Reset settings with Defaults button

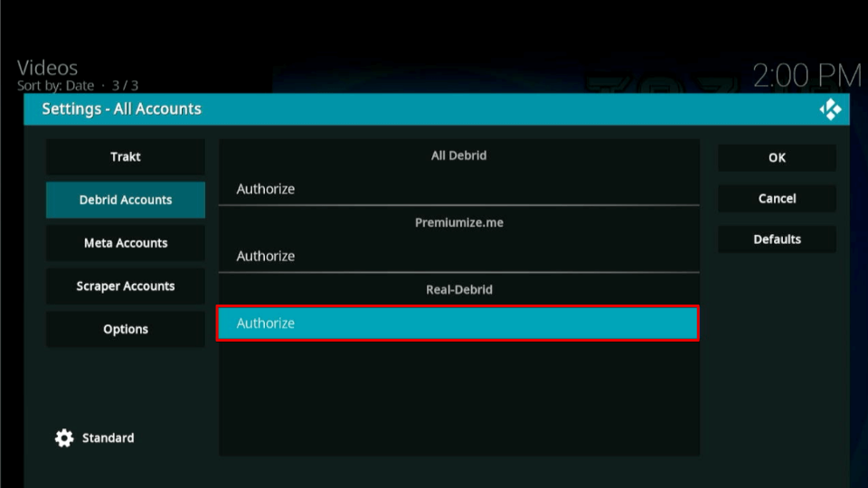[778, 239]
